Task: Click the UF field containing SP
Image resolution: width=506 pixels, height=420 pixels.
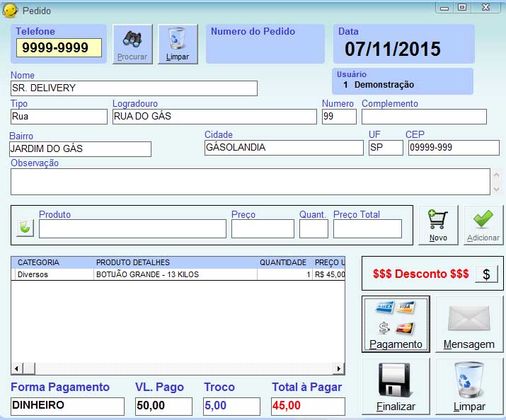Action: click(386, 148)
